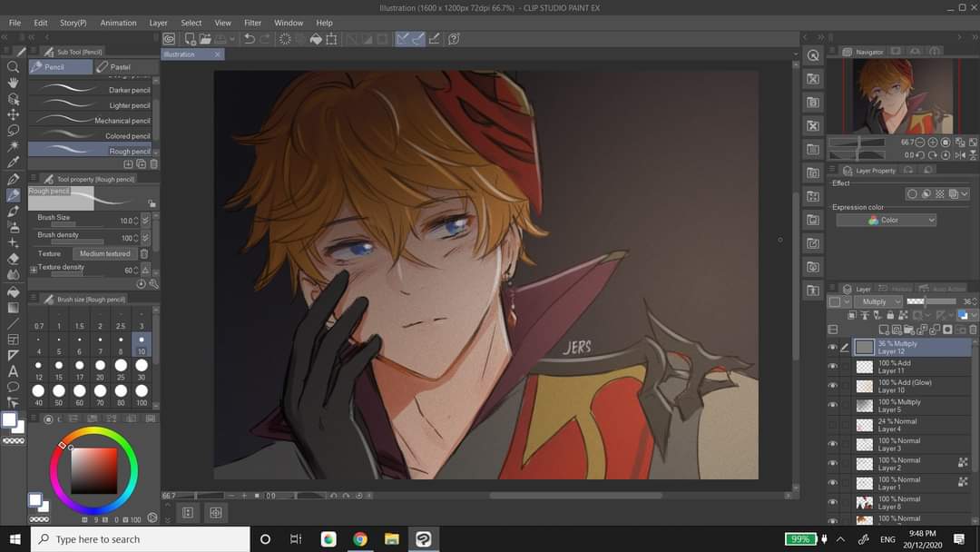The width and height of the screenshot is (980, 552).
Task: Hide Layer 2 using its eye icon
Action: tap(832, 463)
